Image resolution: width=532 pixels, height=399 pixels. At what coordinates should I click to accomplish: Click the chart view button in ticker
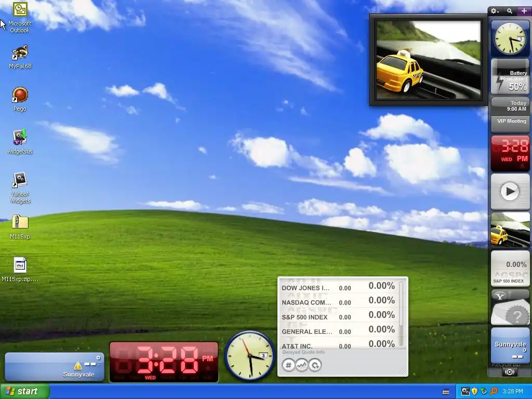click(x=302, y=365)
